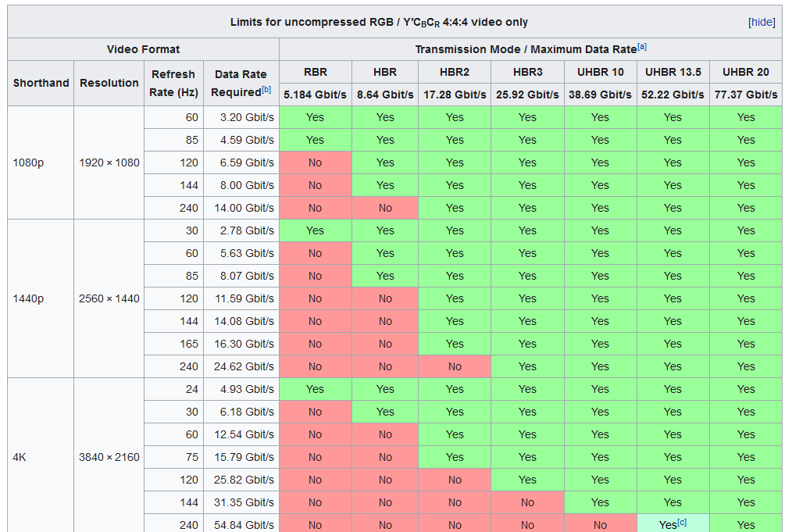Select the 52.22 Gbit/s header value

(x=672, y=95)
